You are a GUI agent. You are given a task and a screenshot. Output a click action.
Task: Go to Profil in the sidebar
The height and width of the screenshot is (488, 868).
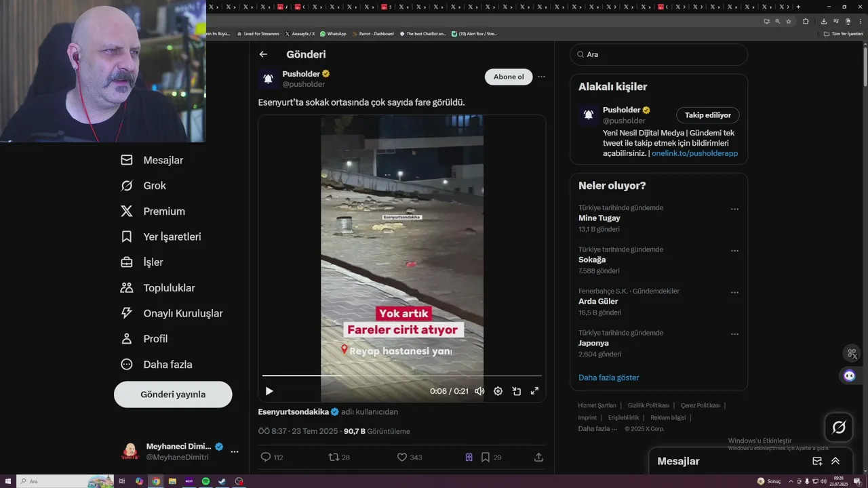click(x=144, y=339)
